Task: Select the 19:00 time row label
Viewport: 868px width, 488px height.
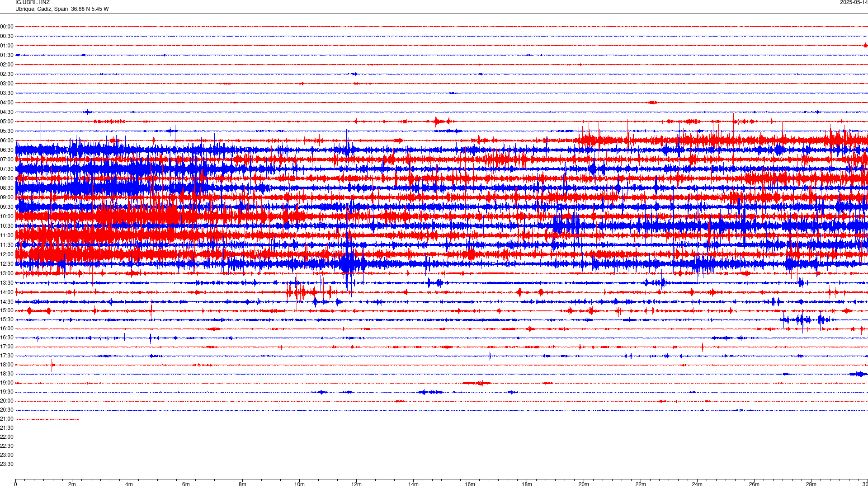Action: click(7, 383)
